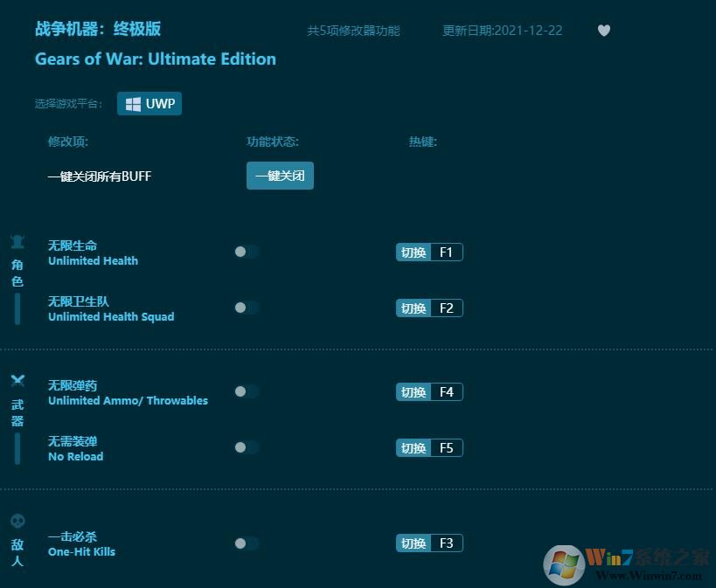The height and width of the screenshot is (588, 716).
Task: Click 切换 button for F4 hotkey
Action: point(414,391)
